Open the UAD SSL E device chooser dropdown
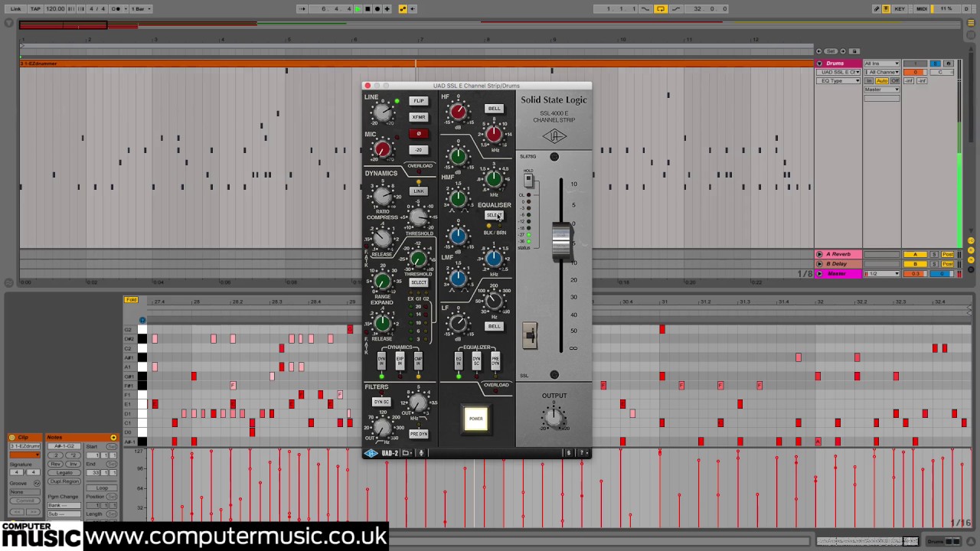The width and height of the screenshot is (980, 551). (838, 72)
